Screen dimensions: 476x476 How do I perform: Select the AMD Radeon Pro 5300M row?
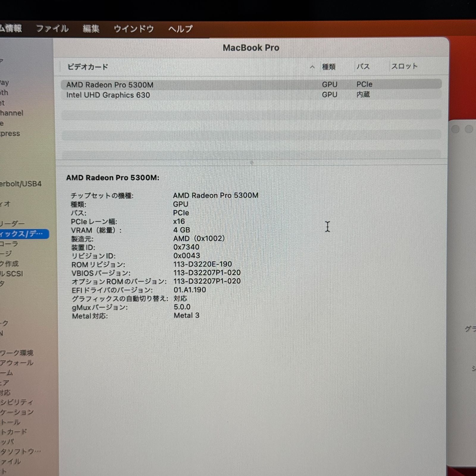[251, 84]
